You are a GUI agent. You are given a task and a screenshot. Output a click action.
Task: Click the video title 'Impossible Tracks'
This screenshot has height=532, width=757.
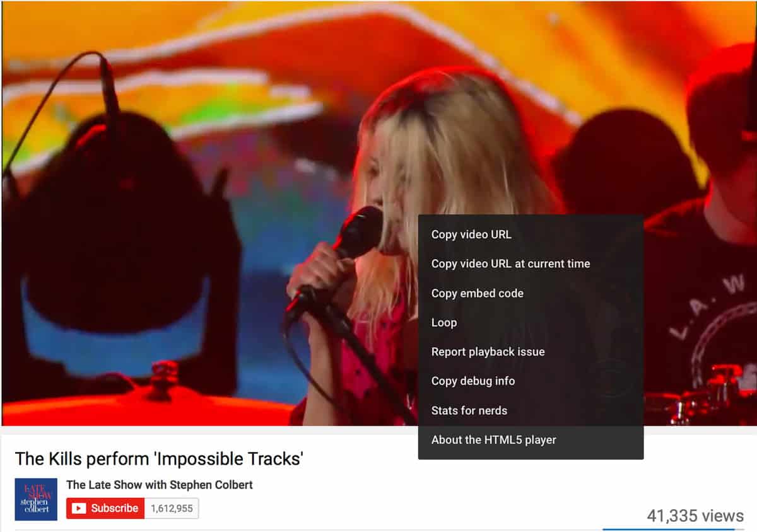[x=159, y=459]
